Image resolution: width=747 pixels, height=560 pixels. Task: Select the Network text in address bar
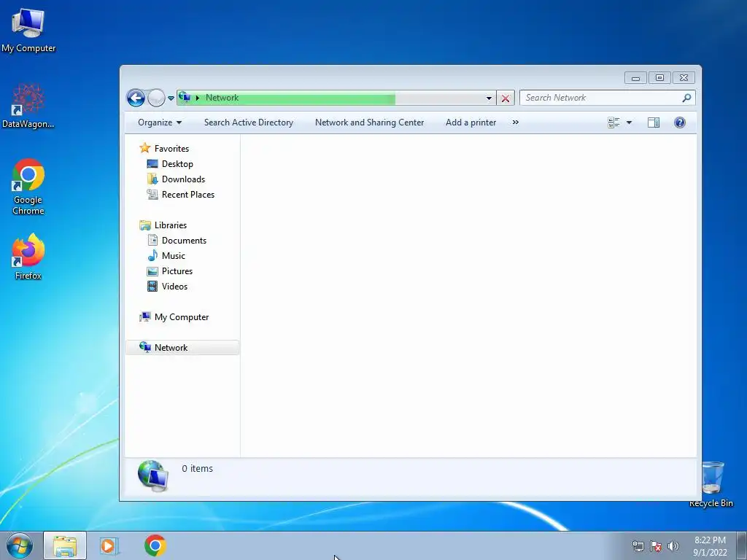(222, 98)
